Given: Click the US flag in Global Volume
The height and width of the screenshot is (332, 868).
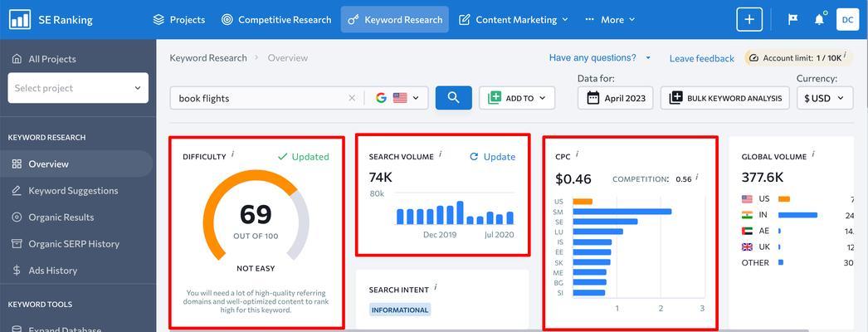Looking at the screenshot, I should pyautogui.click(x=748, y=198).
